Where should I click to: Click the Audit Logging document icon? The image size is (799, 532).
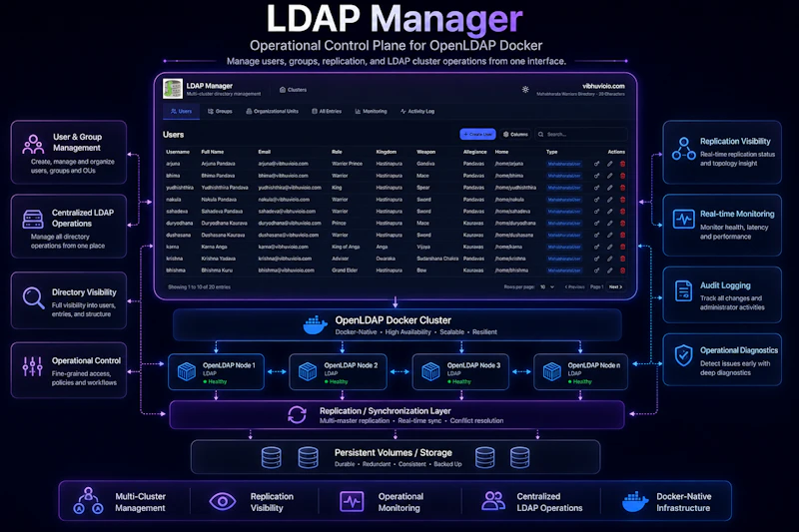point(683,291)
